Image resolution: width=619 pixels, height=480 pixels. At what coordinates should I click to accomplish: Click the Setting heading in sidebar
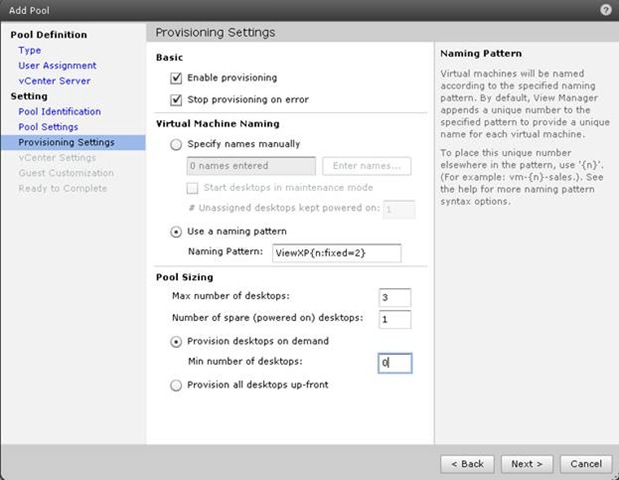29,96
